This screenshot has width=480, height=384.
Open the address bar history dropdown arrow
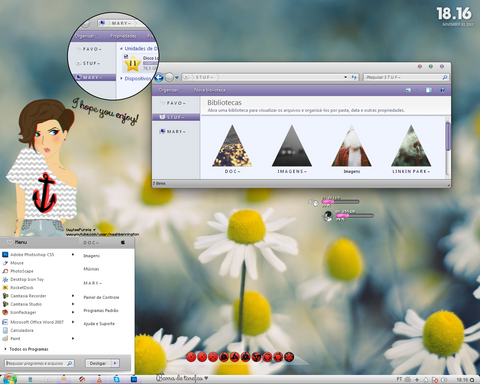345,77
